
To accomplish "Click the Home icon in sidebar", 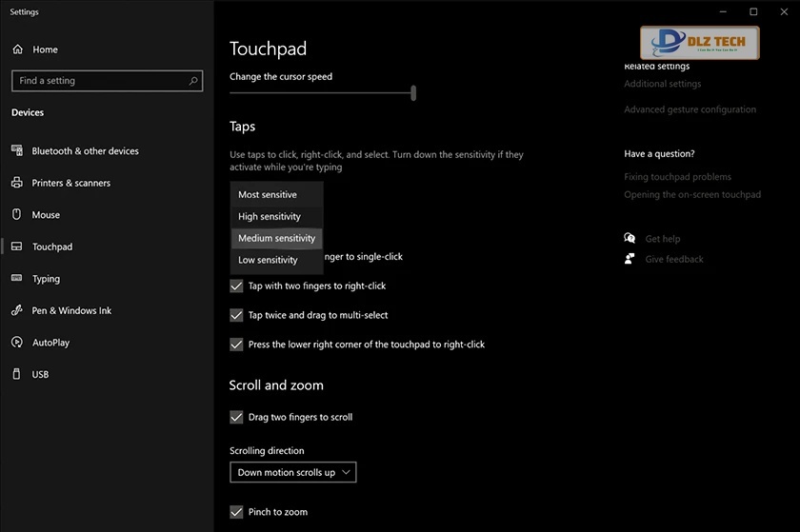I will tap(18, 49).
